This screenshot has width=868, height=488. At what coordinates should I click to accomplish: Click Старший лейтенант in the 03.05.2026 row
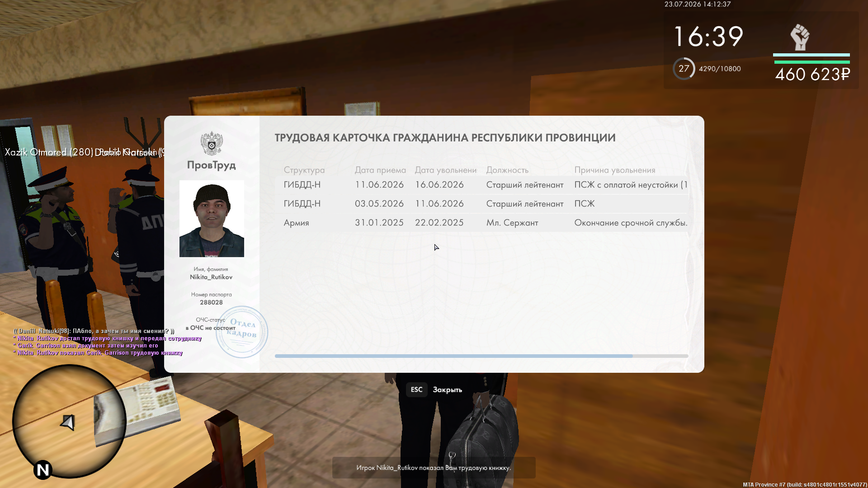(525, 204)
